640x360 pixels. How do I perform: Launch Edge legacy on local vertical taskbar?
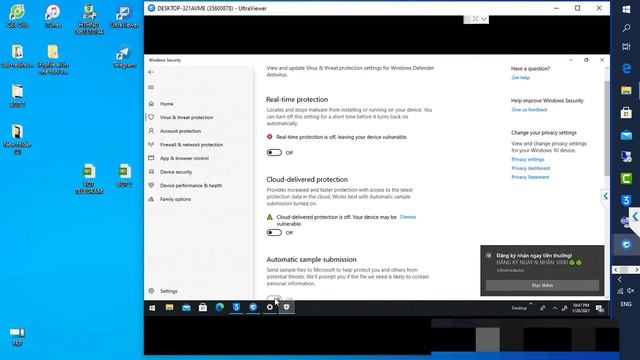pos(626,69)
